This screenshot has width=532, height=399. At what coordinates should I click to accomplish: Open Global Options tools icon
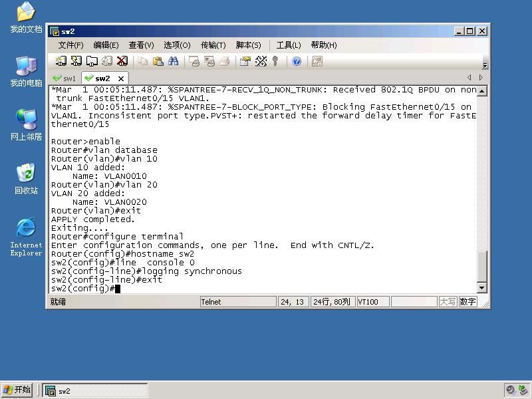tap(261, 61)
